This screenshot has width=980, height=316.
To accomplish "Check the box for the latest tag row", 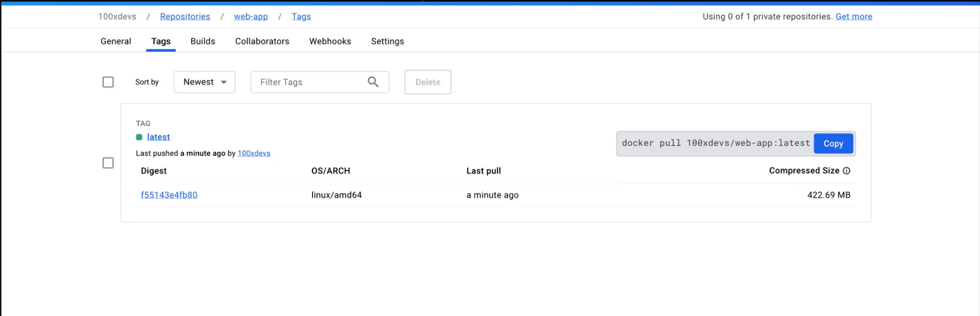I will (x=108, y=163).
